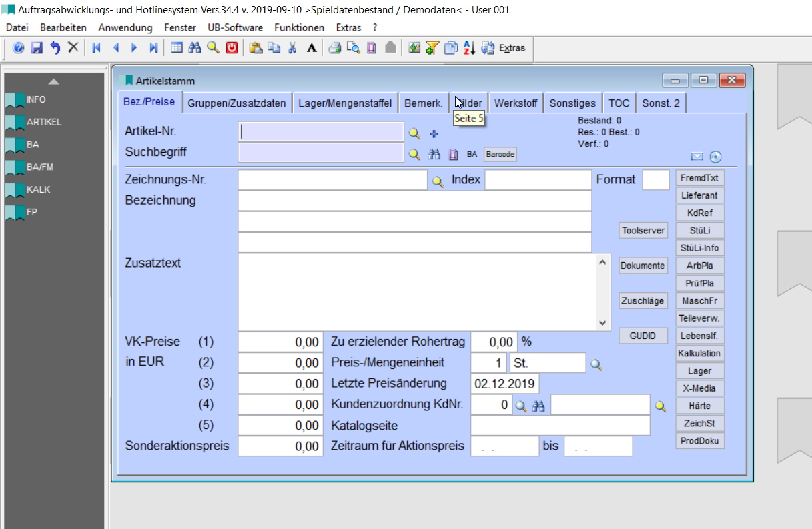The width and height of the screenshot is (812, 529).
Task: Click the A-Z sort icon
Action: [469, 48]
